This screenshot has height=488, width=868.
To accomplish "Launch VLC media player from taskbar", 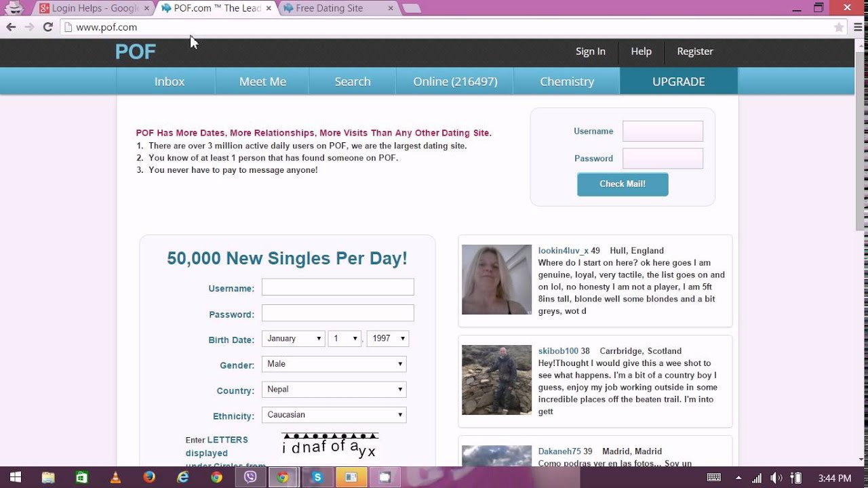I will 115,477.
